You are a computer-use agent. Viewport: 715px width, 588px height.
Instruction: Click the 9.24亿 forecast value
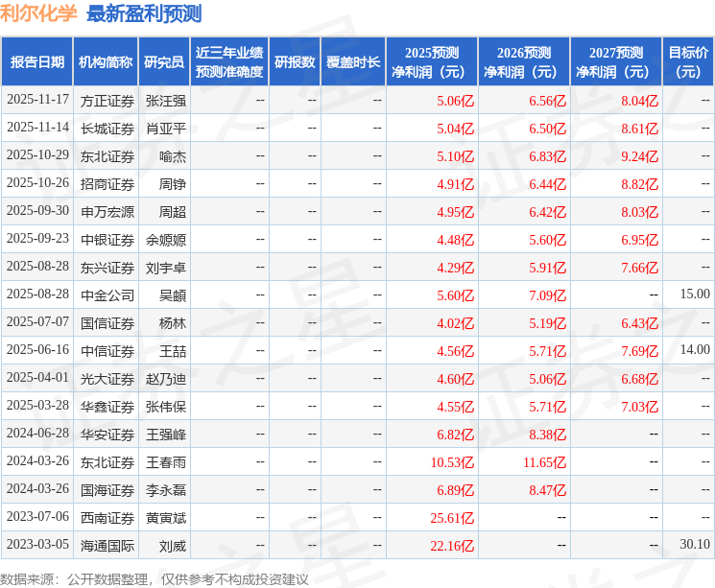640,156
